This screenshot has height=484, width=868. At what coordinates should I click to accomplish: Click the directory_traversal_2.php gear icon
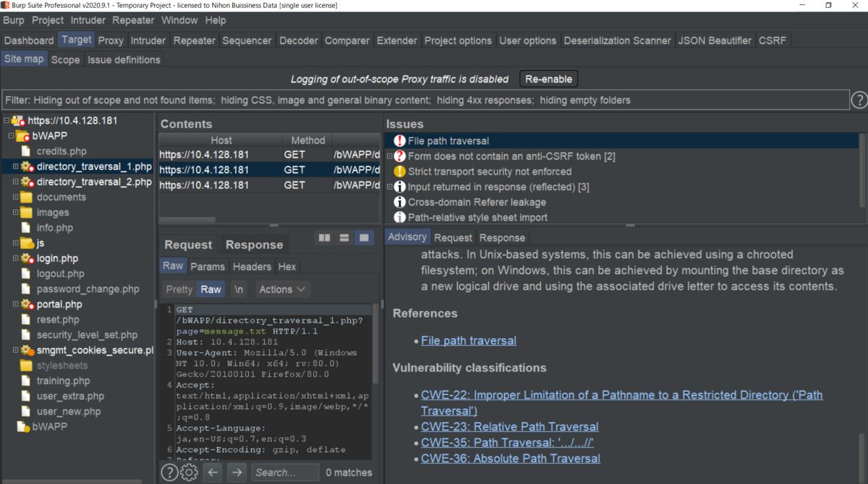tap(27, 182)
